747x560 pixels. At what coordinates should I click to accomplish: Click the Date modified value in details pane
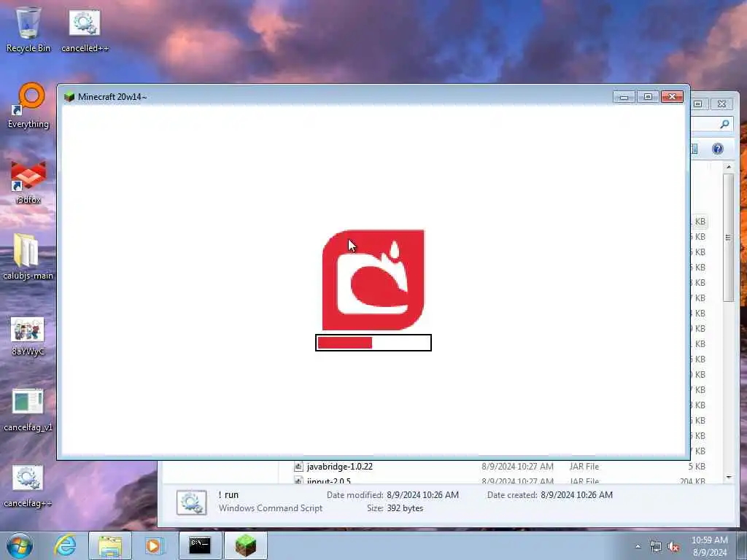tap(422, 495)
